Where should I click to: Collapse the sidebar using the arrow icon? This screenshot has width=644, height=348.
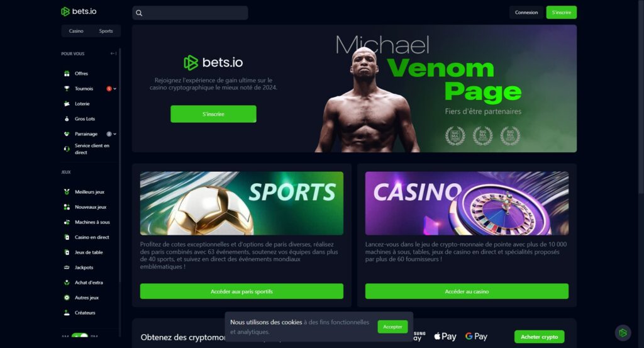[x=113, y=53]
